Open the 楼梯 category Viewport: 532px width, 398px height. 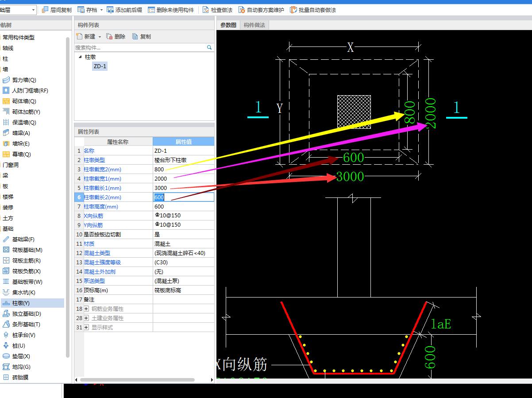(x=8, y=197)
